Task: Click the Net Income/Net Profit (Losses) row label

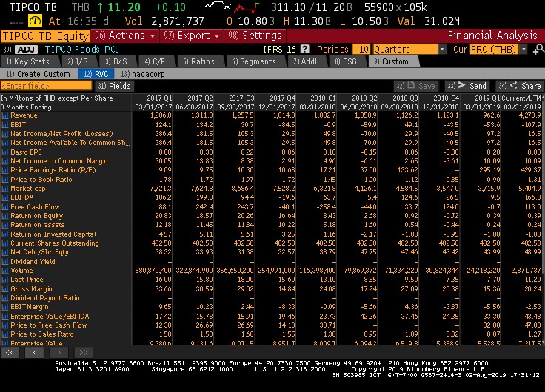Action: click(61, 134)
